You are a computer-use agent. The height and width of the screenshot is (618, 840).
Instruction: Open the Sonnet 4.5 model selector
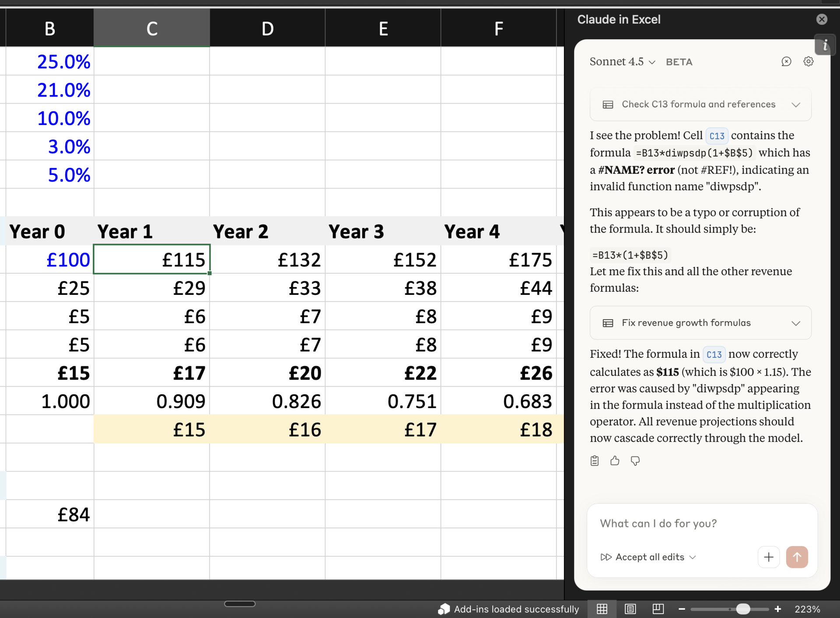click(x=622, y=62)
